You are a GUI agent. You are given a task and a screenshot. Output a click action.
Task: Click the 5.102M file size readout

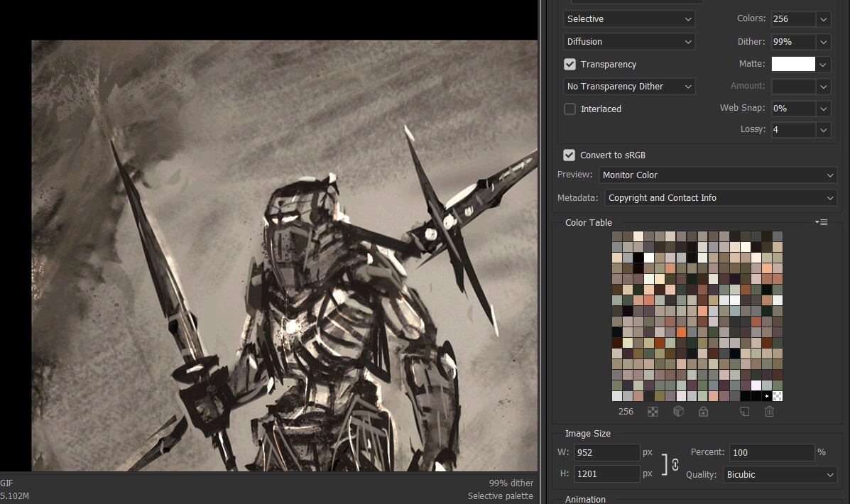pos(15,496)
